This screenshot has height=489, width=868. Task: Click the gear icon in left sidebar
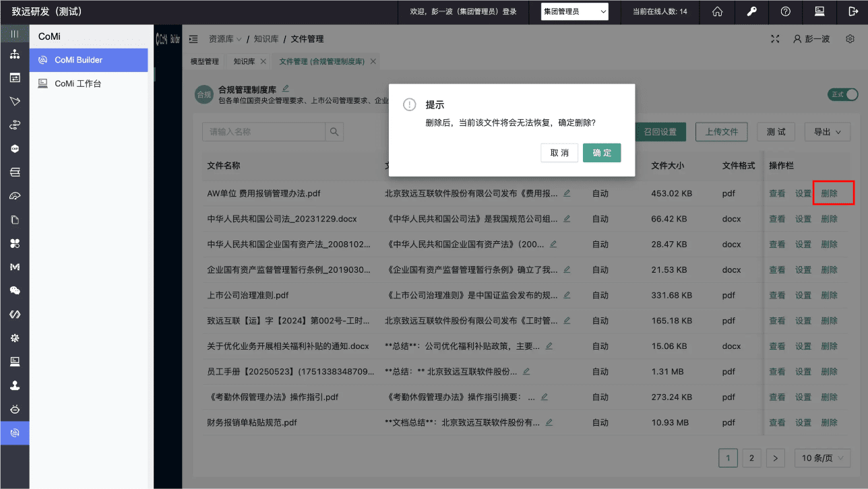tap(15, 338)
